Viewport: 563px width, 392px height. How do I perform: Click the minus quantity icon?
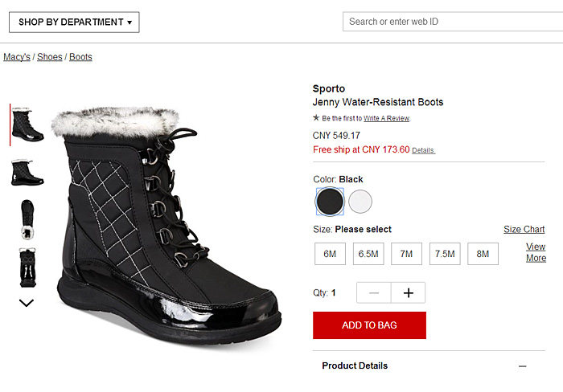(374, 293)
